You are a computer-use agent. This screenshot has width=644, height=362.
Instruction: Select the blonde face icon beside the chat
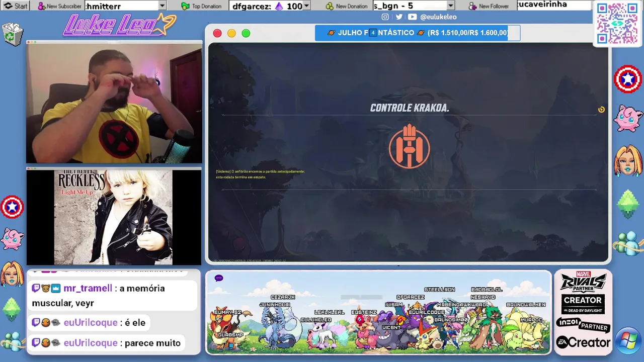click(12, 274)
